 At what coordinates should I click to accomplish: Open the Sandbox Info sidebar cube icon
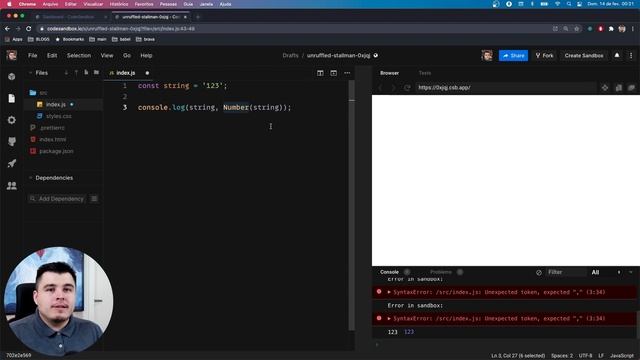pos(11,76)
